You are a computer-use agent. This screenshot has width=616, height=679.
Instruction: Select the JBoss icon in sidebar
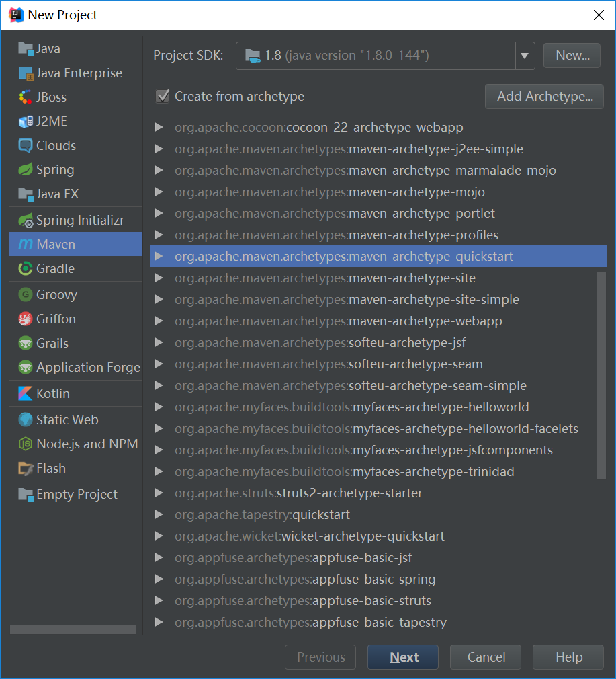26,97
